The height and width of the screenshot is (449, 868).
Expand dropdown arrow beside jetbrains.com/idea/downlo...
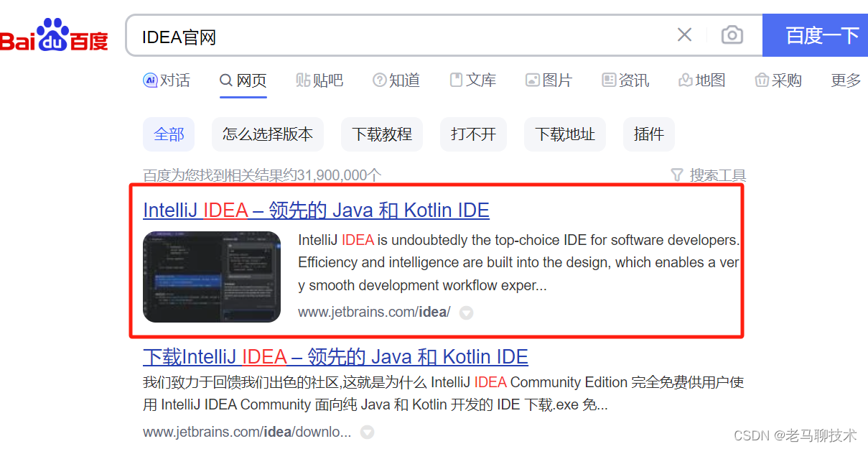[367, 432]
